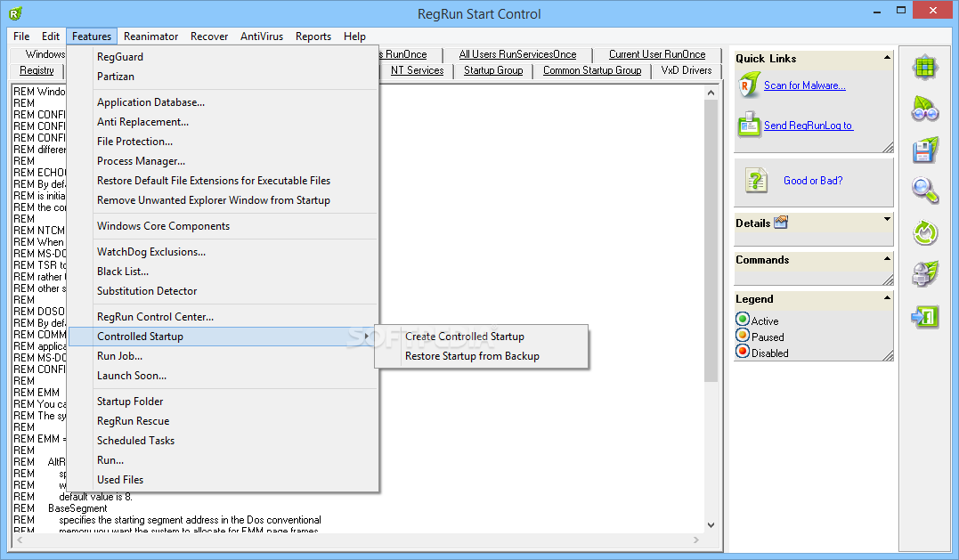959x560 pixels.
Task: Collapse the Legend panel
Action: (x=887, y=297)
